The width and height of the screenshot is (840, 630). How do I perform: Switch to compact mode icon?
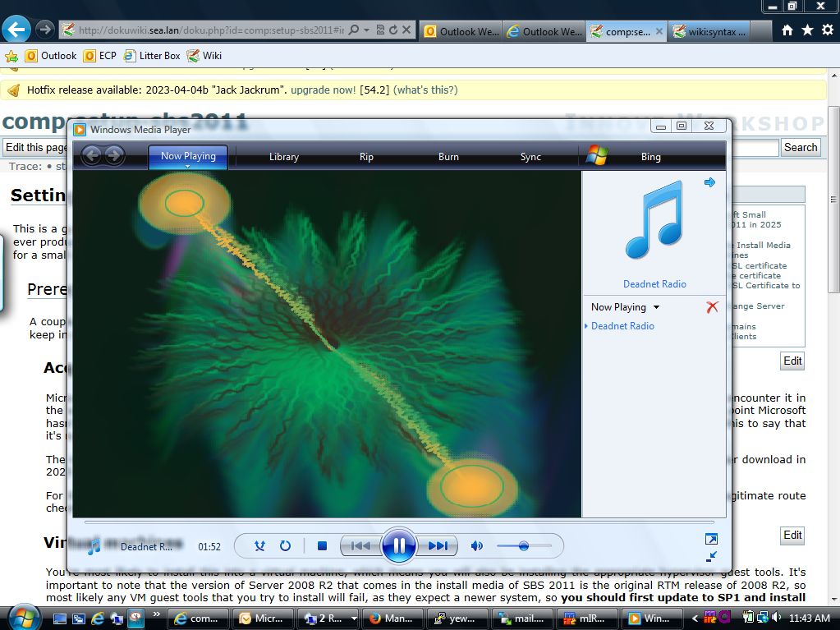pos(711,556)
